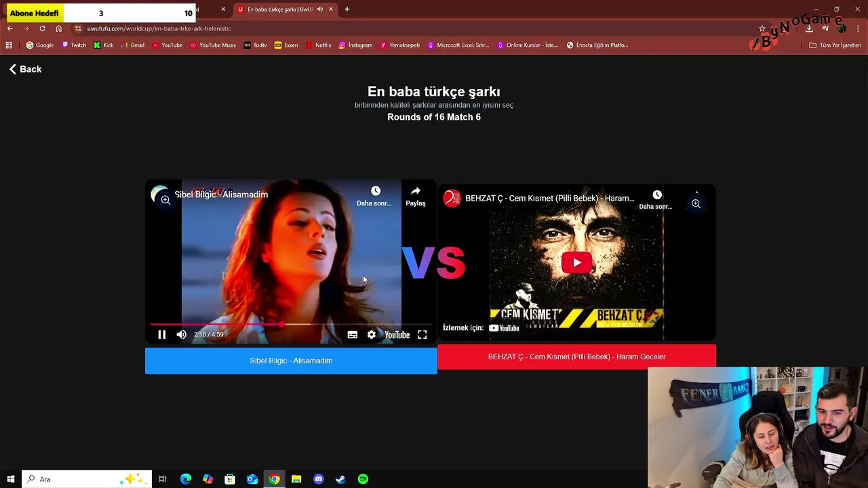Reload the page

click(42, 28)
